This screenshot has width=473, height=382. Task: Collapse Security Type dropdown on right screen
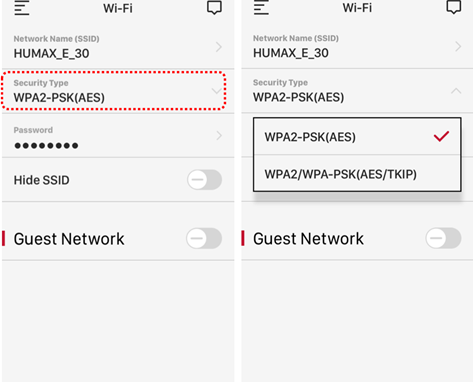point(456,91)
